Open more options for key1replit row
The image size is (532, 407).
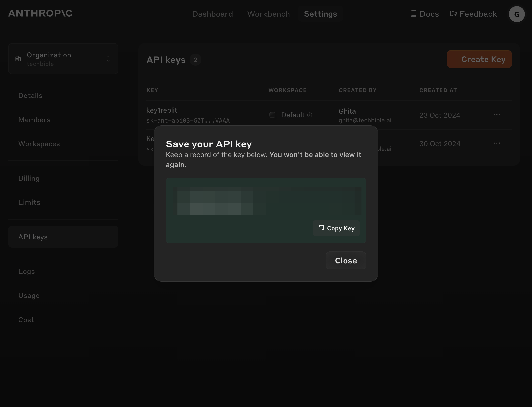(497, 115)
